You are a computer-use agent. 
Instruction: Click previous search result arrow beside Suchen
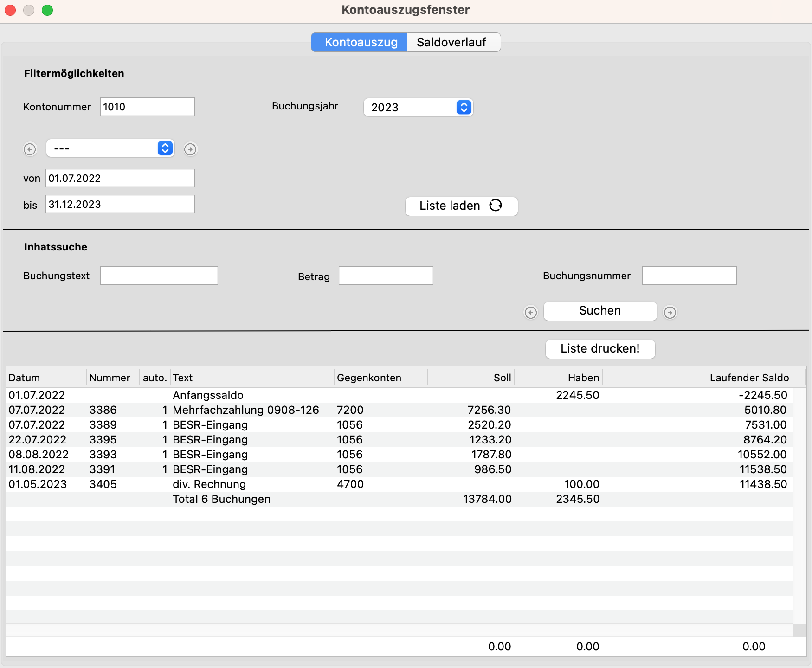tap(530, 313)
